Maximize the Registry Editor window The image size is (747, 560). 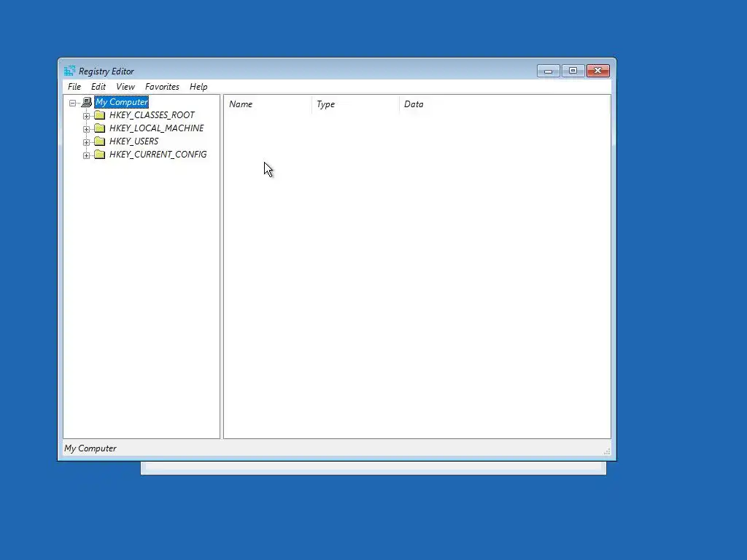coord(573,71)
